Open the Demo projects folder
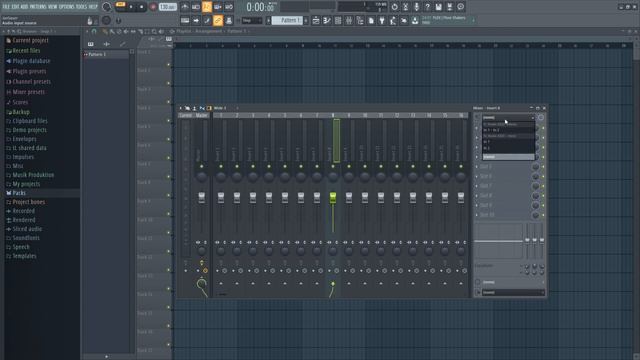 tap(29, 130)
